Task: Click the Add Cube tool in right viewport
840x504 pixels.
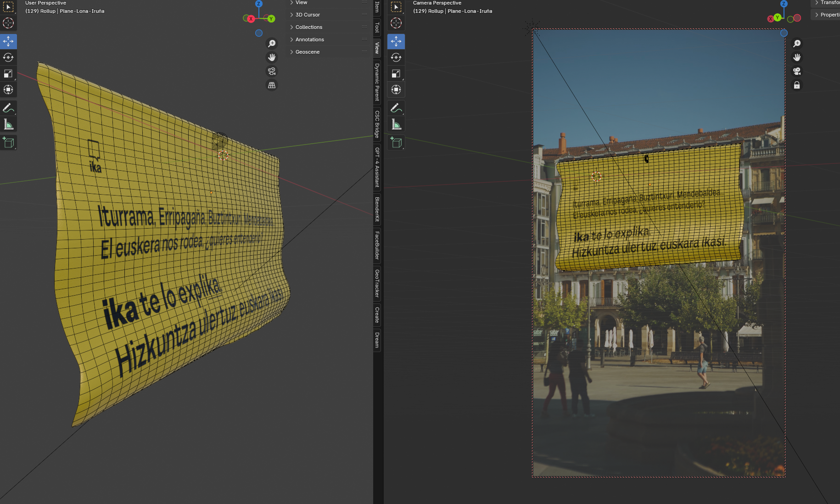Action: point(396,143)
